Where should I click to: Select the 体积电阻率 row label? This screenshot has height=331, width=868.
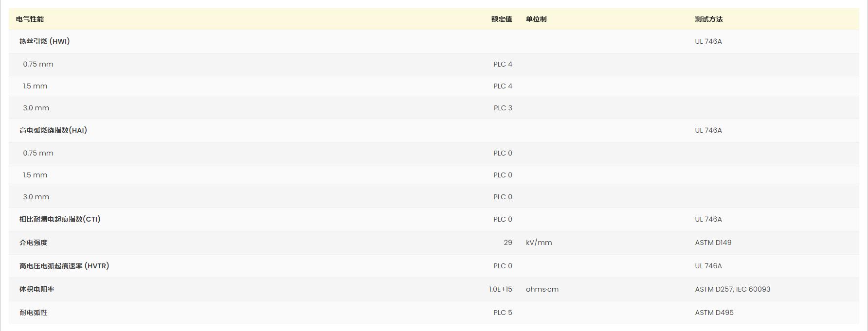36,289
